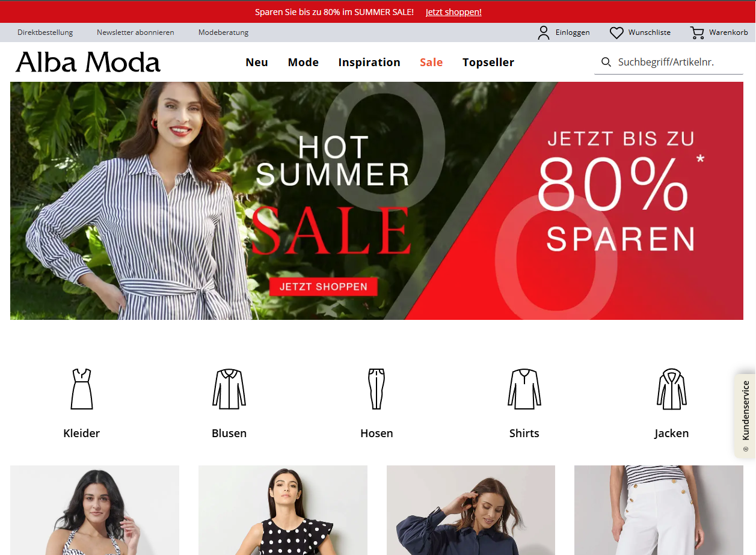The height and width of the screenshot is (555, 756).
Task: Open the polka dot top product thumbnail
Action: [x=283, y=510]
